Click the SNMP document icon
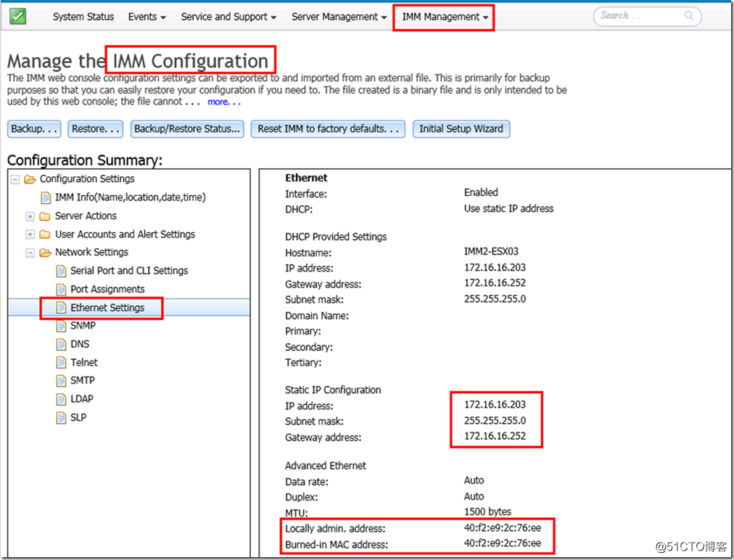This screenshot has height=560, width=734. (x=61, y=326)
